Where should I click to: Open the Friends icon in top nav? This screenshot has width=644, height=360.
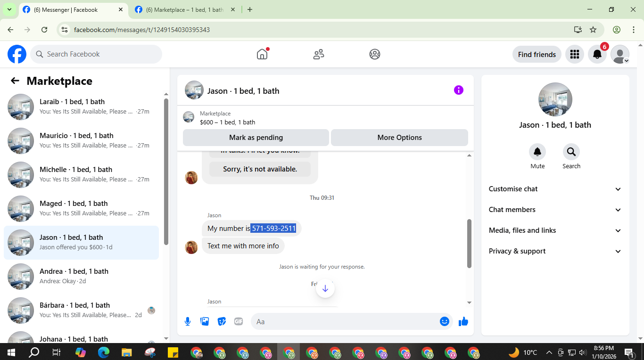[319, 54]
